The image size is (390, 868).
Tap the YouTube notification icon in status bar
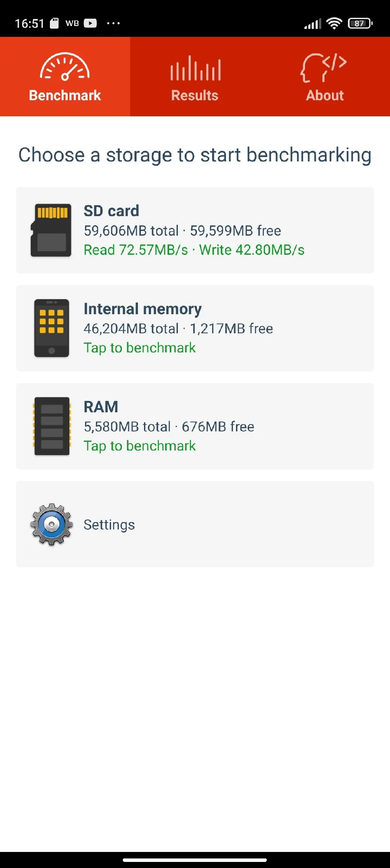(90, 23)
